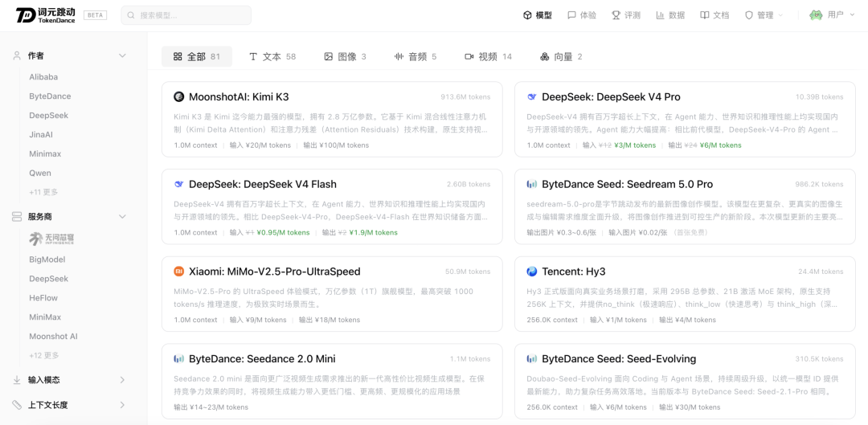Click the trophy icon beside 评测
Image resolution: width=868 pixels, height=425 pixels.
[x=616, y=15]
